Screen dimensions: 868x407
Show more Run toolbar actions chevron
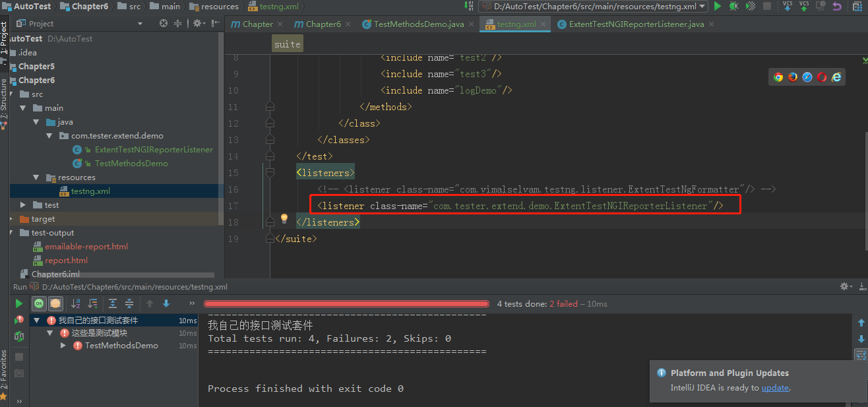[x=192, y=303]
